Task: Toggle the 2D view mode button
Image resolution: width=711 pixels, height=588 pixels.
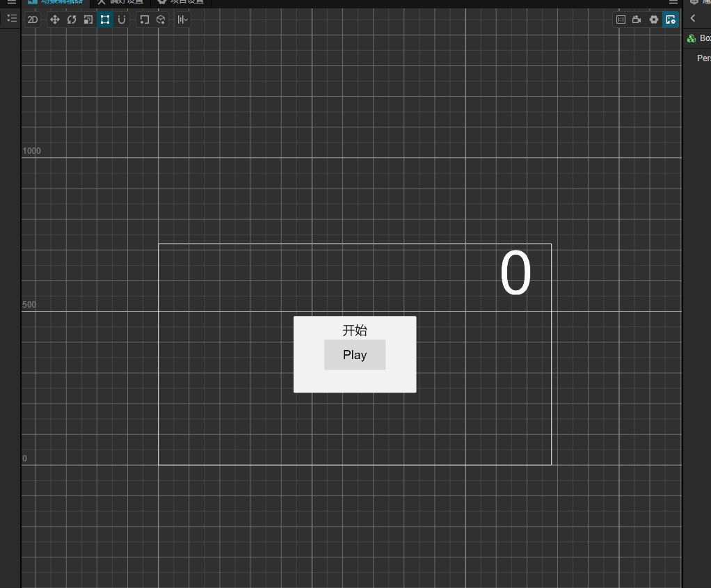Action: (32, 19)
